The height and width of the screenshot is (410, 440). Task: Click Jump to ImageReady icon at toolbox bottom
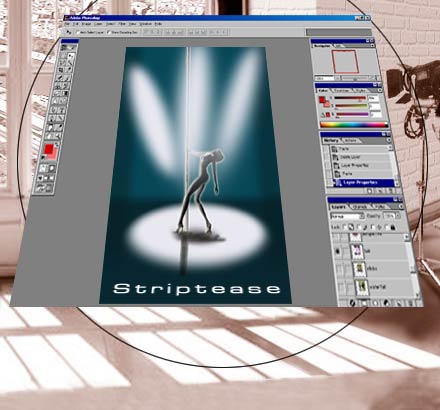44,189
